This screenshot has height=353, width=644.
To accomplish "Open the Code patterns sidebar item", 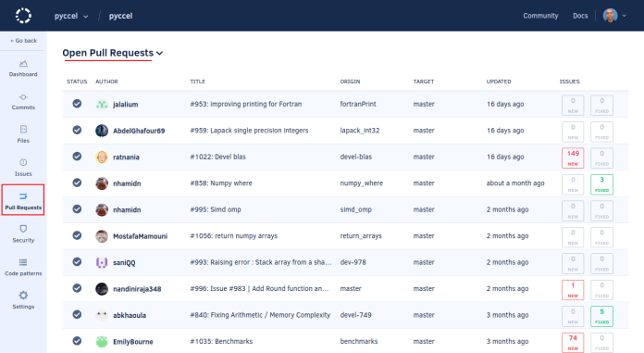I will [23, 268].
